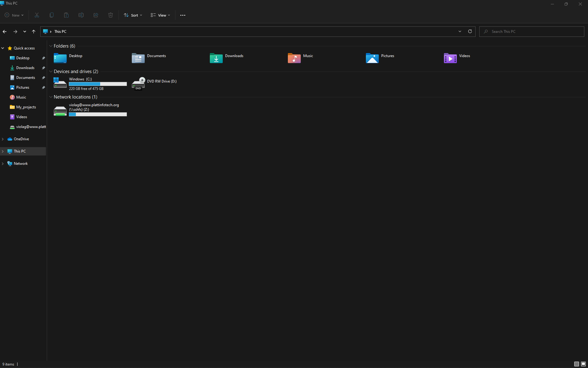This screenshot has height=368, width=588.
Task: Select the sshfs network drive (Z:) icon
Action: [60, 111]
